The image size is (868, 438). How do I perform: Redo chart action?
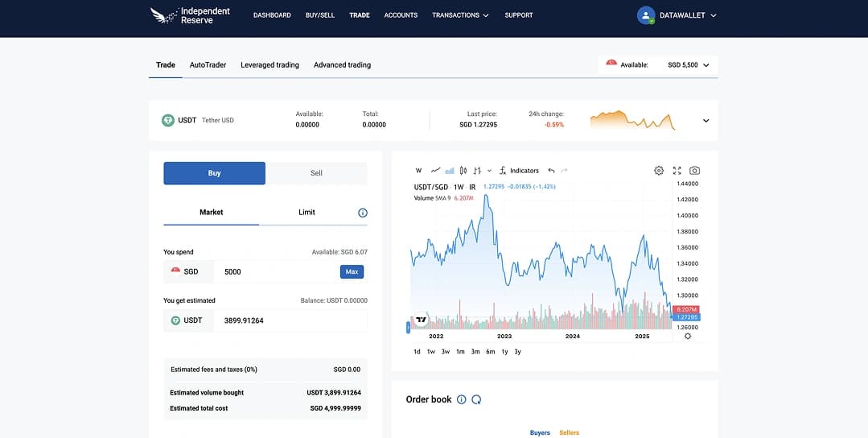coord(564,171)
